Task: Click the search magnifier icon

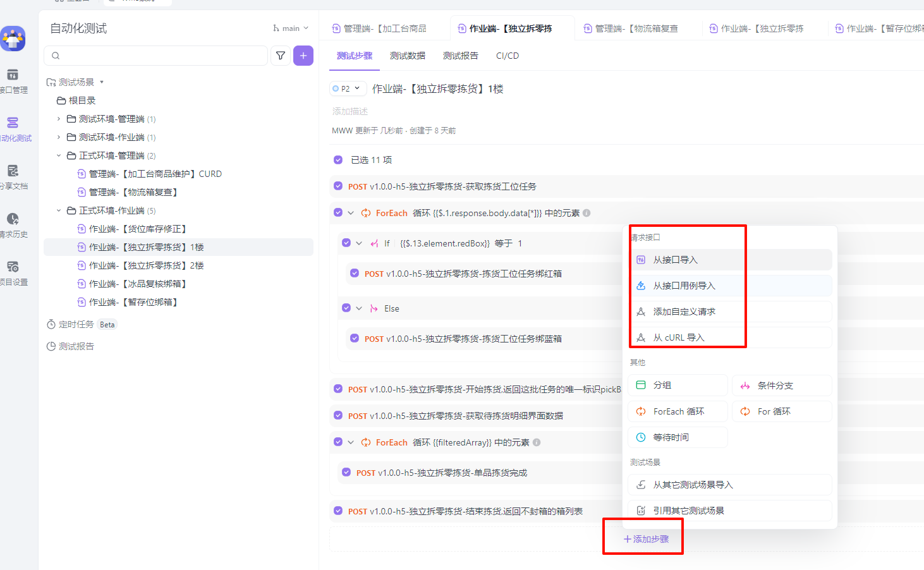Action: coord(56,56)
